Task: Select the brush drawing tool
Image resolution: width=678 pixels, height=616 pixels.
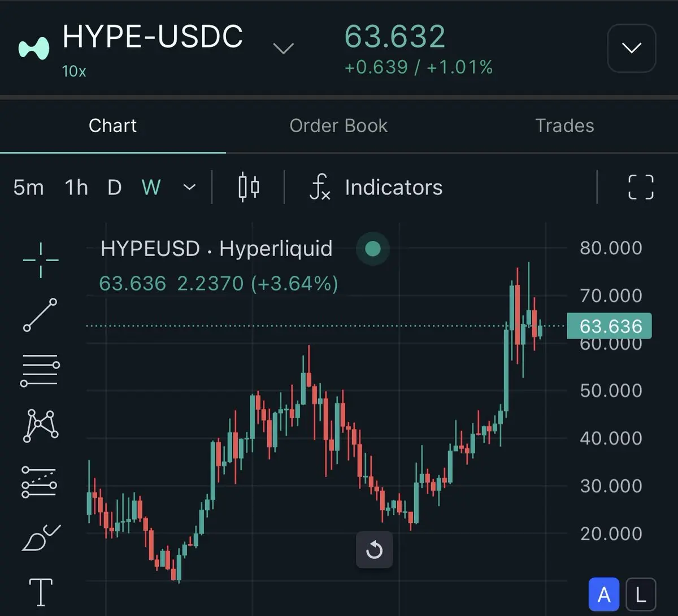Action: 41,537
